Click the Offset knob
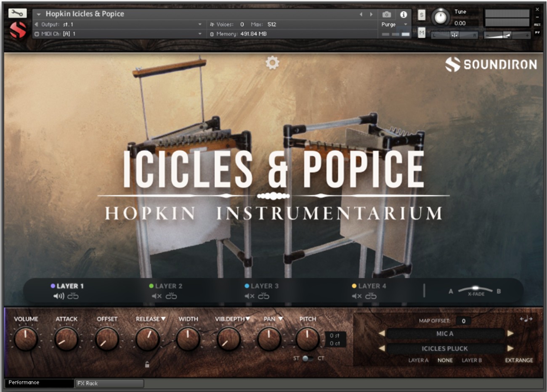This screenshot has height=392, width=547. coord(107,339)
